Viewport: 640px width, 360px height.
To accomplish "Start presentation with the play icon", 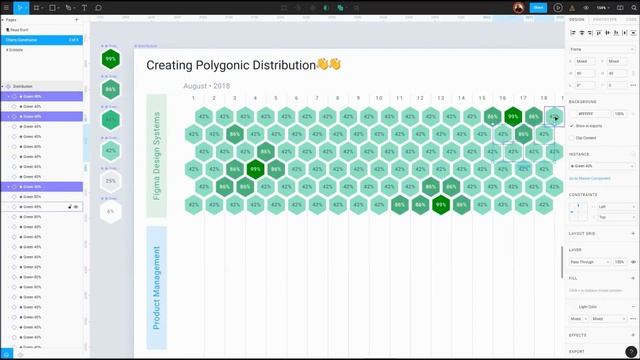I will click(558, 7).
